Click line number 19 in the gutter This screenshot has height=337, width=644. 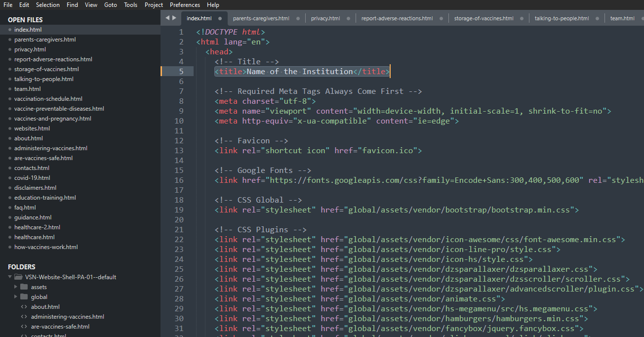pos(179,210)
